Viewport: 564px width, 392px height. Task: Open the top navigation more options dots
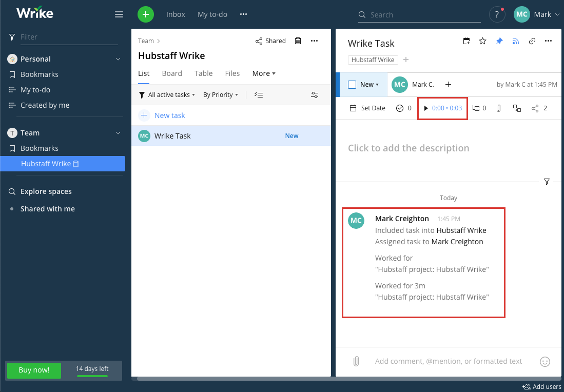244,14
